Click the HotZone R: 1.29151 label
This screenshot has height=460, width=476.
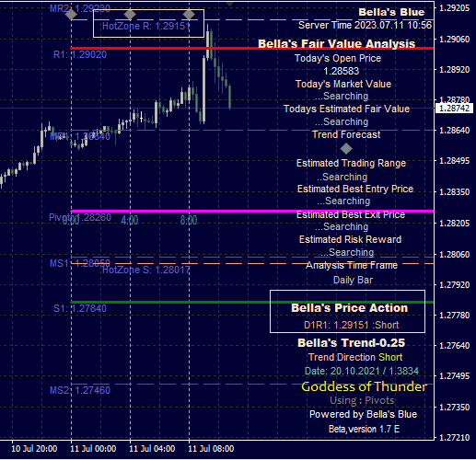coord(146,26)
